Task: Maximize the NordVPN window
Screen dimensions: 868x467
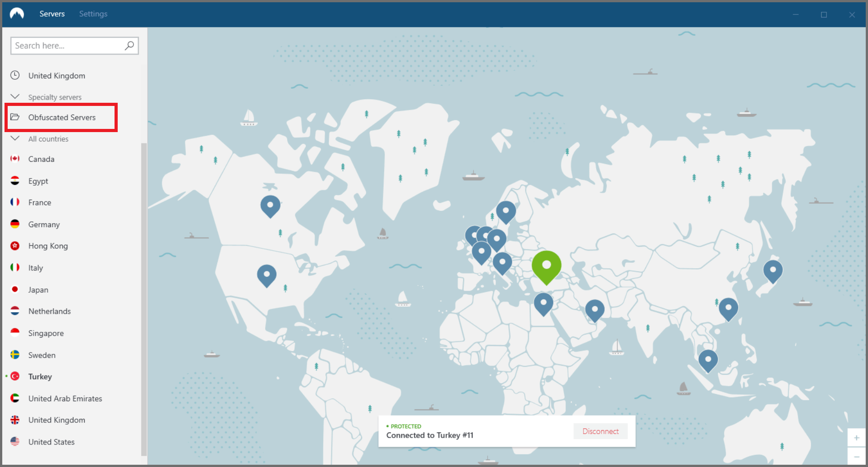Action: pos(824,14)
